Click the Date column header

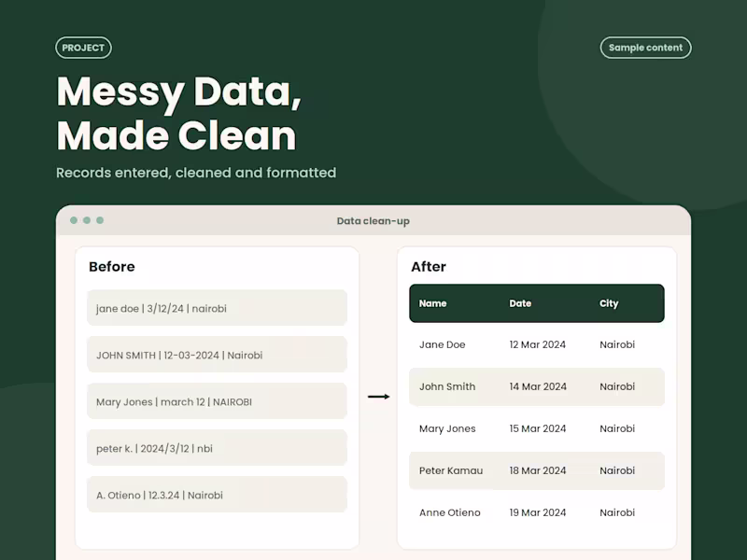pos(520,303)
